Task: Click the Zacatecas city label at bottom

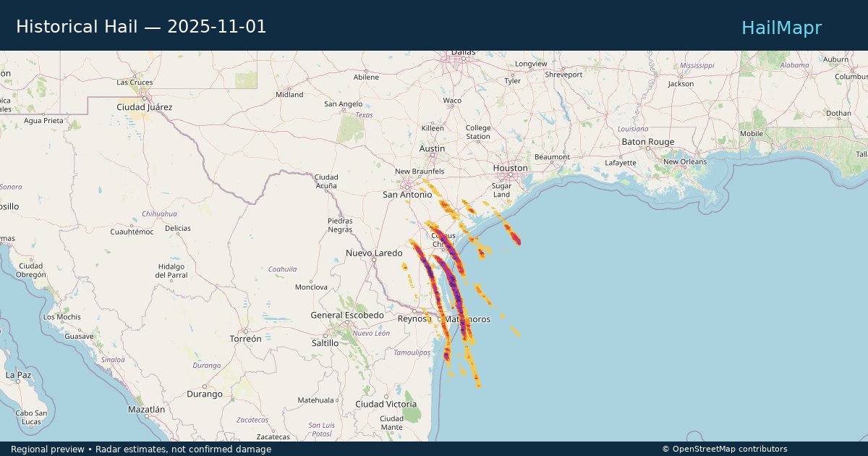Action: [x=273, y=437]
